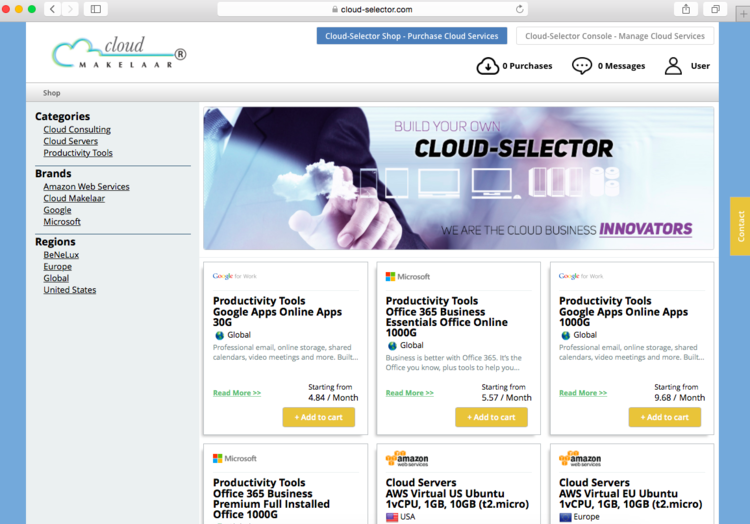Filter by Google brand
Screen dimensions: 750x524
[57, 210]
